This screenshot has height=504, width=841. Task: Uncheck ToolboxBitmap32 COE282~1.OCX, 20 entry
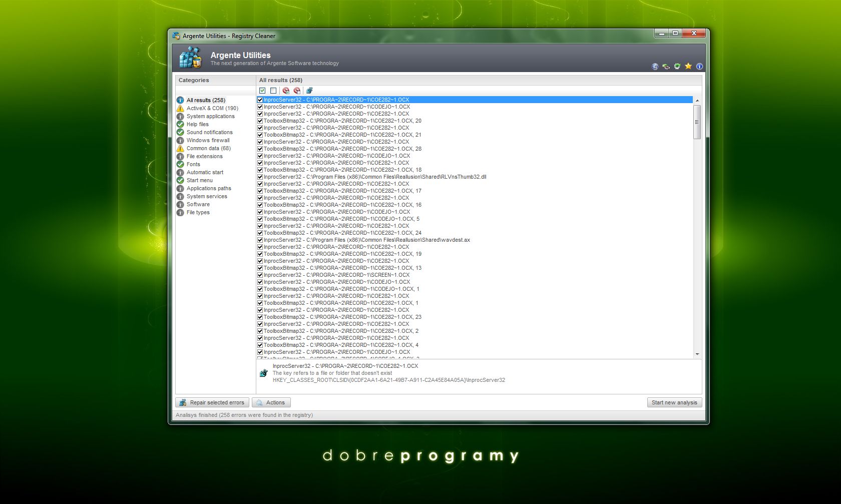260,121
